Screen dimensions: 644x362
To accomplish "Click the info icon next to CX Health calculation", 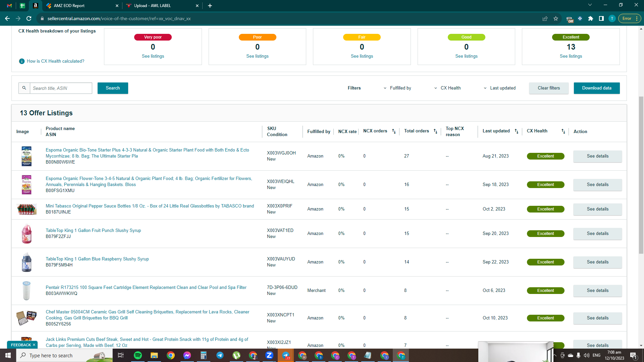I will pos(22,61).
